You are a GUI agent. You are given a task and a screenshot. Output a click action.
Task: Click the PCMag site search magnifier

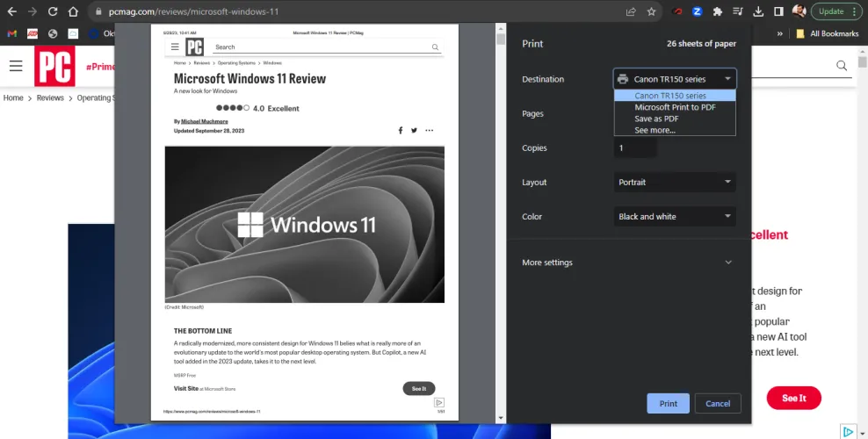(x=841, y=66)
